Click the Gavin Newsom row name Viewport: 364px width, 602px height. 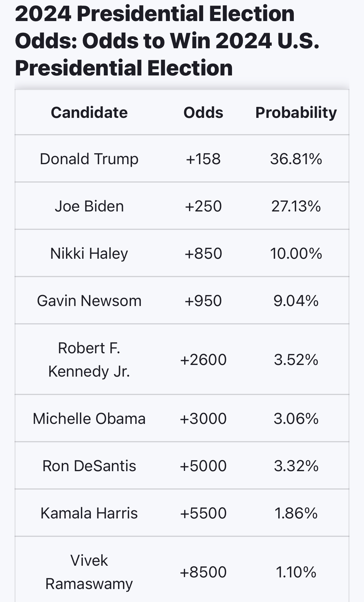click(89, 301)
